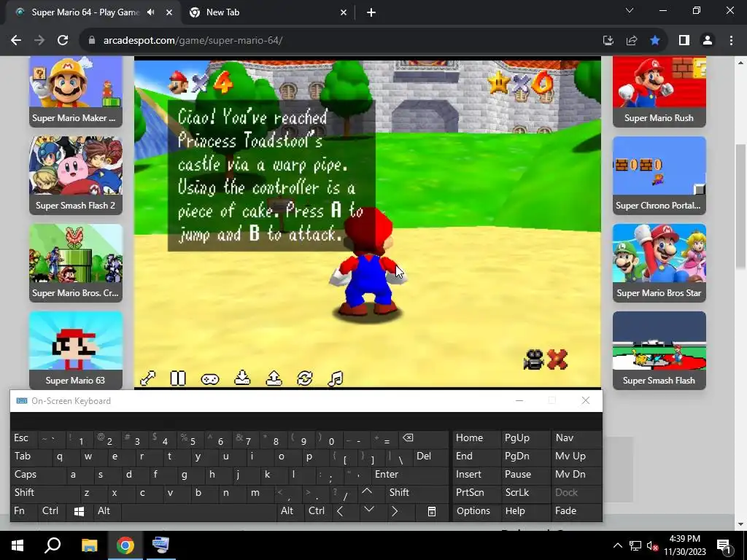Viewport: 747px width, 560px height.
Task: Click the Windows logo key on keyboard
Action: (x=79, y=511)
